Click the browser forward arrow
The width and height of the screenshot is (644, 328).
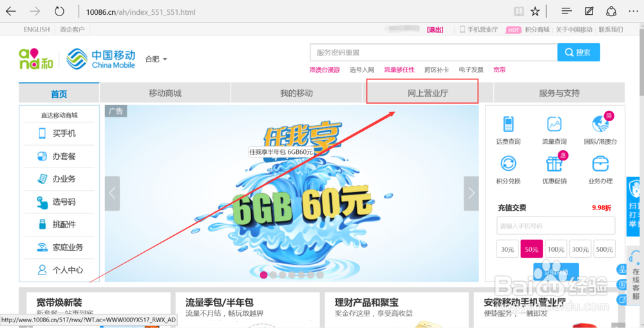click(x=35, y=12)
